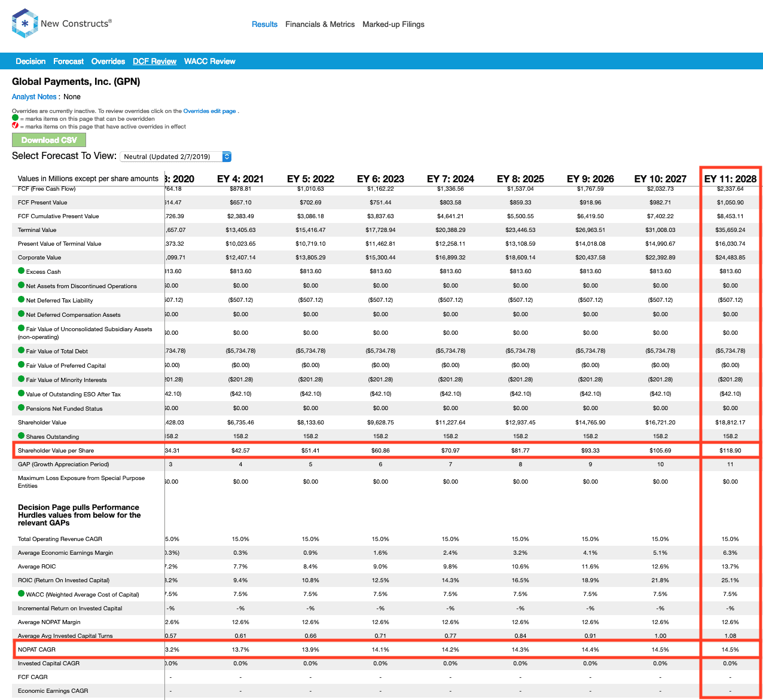Click green dot next to Fair Value of Minority Interests
The width and height of the screenshot is (763, 700).
click(21, 379)
